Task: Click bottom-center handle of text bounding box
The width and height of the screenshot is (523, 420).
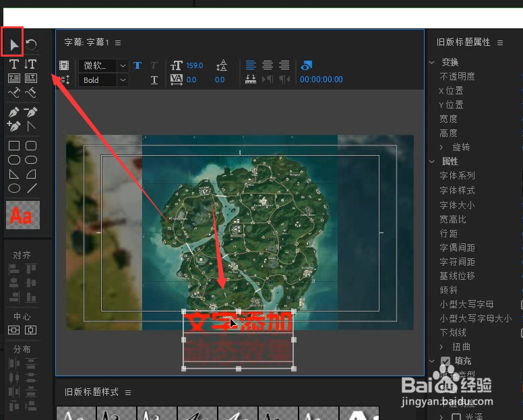Action: pyautogui.click(x=239, y=369)
